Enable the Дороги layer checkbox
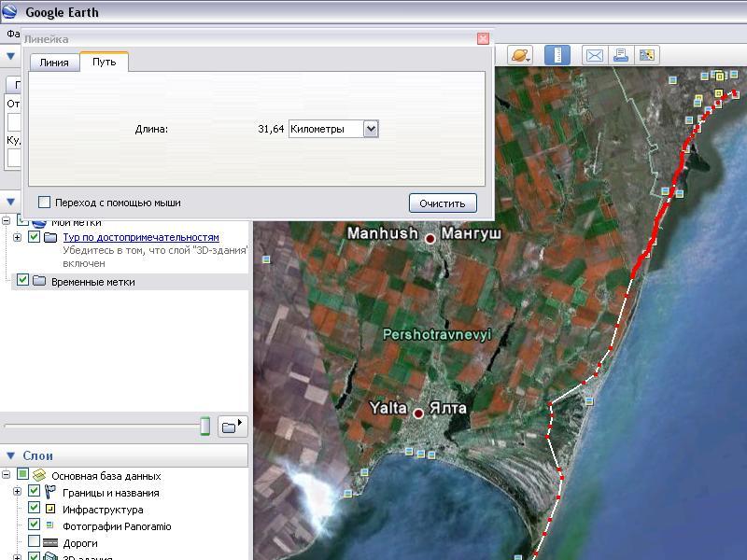The height and width of the screenshot is (560, 747). coord(35,543)
